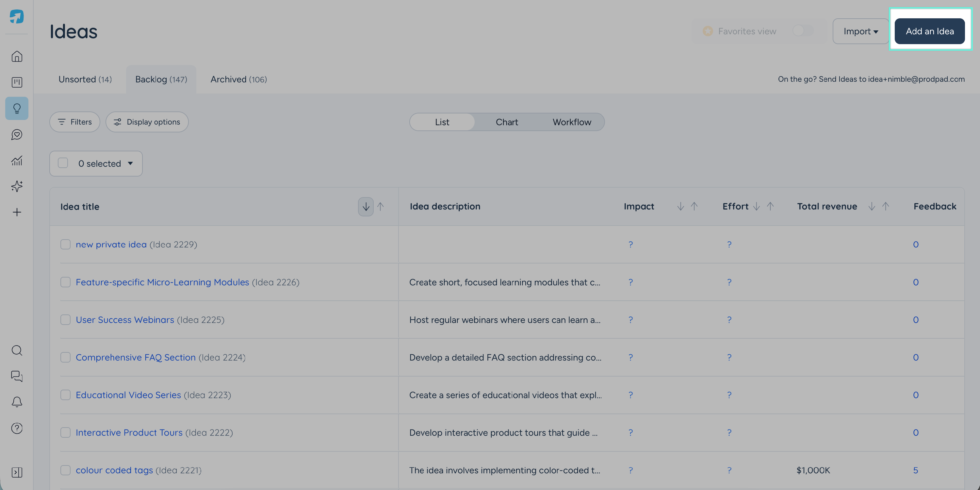Switch to the Workflow view
Viewport: 980px width, 490px height.
click(572, 122)
